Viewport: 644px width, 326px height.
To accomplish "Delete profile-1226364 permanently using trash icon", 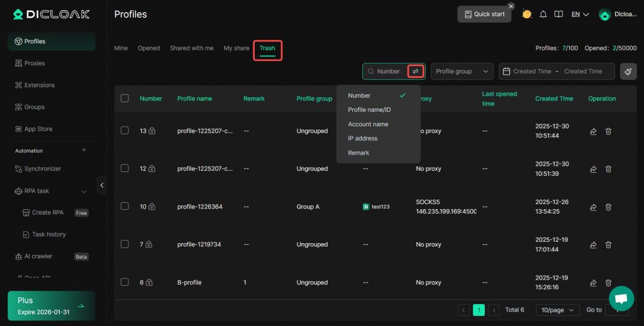I will [x=608, y=207].
